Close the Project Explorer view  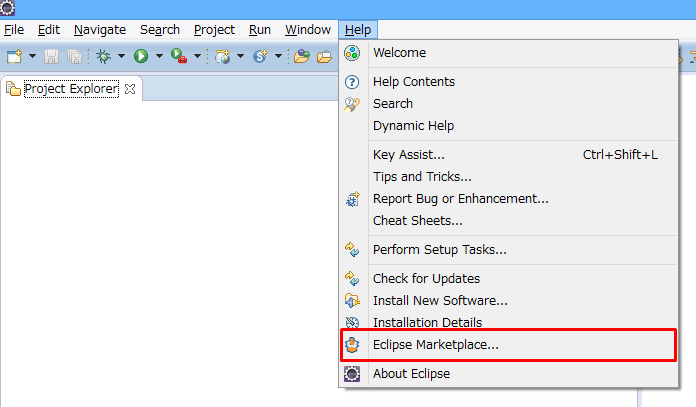click(x=130, y=89)
